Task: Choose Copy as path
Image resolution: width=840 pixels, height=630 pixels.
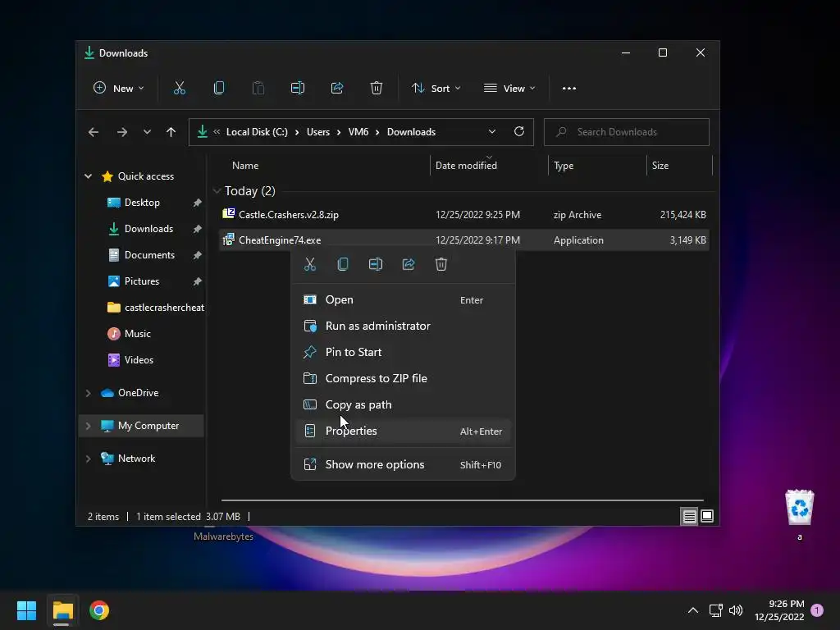Action: click(x=403, y=405)
